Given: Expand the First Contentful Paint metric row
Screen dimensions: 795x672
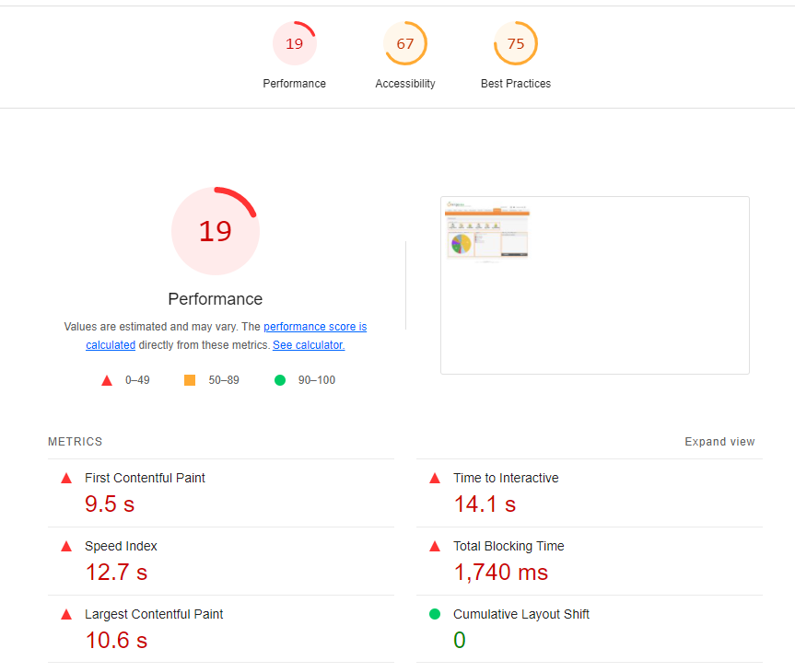Looking at the screenshot, I should click(x=145, y=478).
